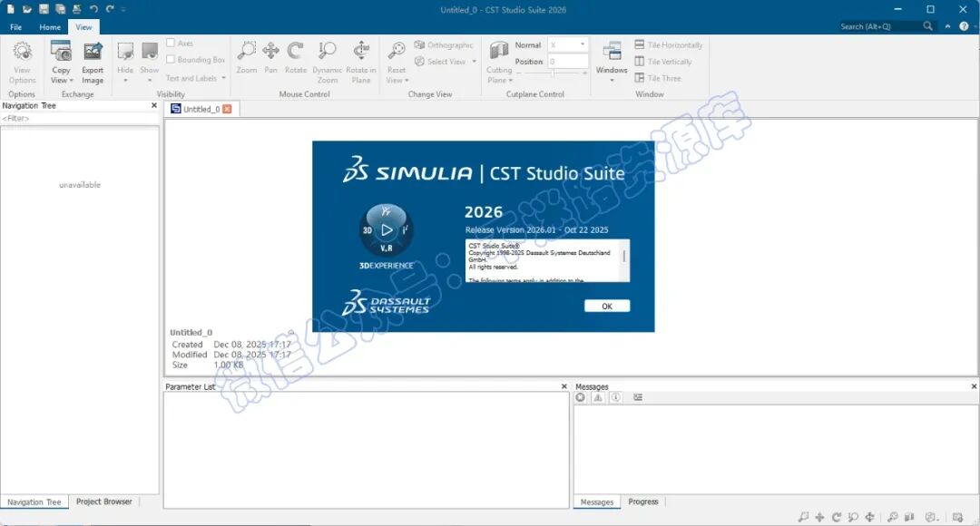This screenshot has height=526, width=980.
Task: Click OK in the About dialog
Action: (x=607, y=307)
